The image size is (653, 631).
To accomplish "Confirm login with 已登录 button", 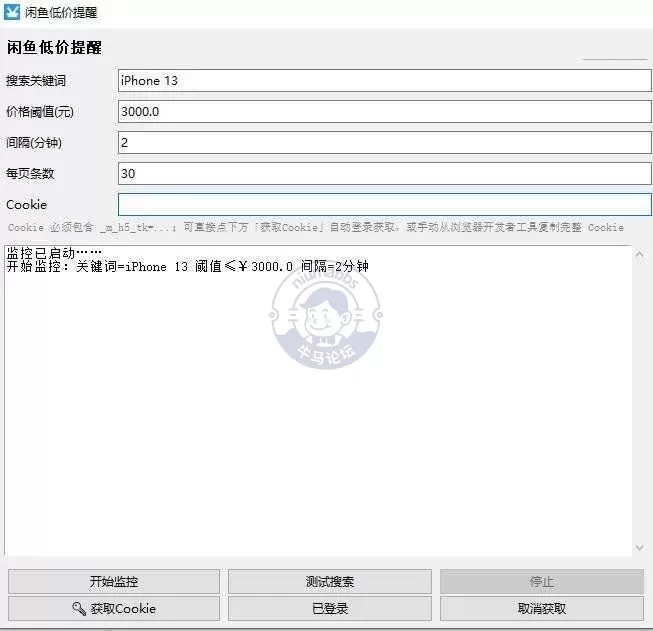I will tap(330, 609).
